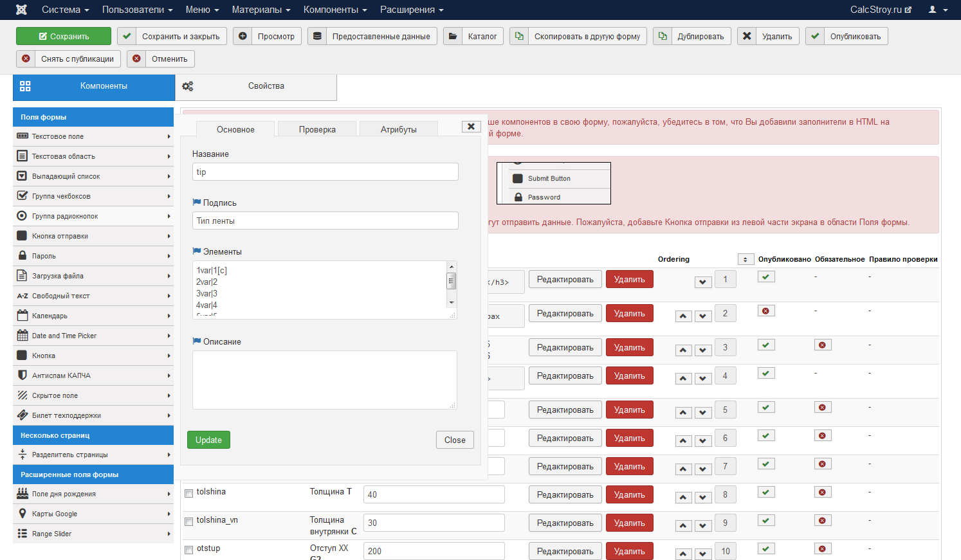This screenshot has width=961, height=560.
Task: Click the Password lock icon in sidebar
Action: tap(23, 256)
